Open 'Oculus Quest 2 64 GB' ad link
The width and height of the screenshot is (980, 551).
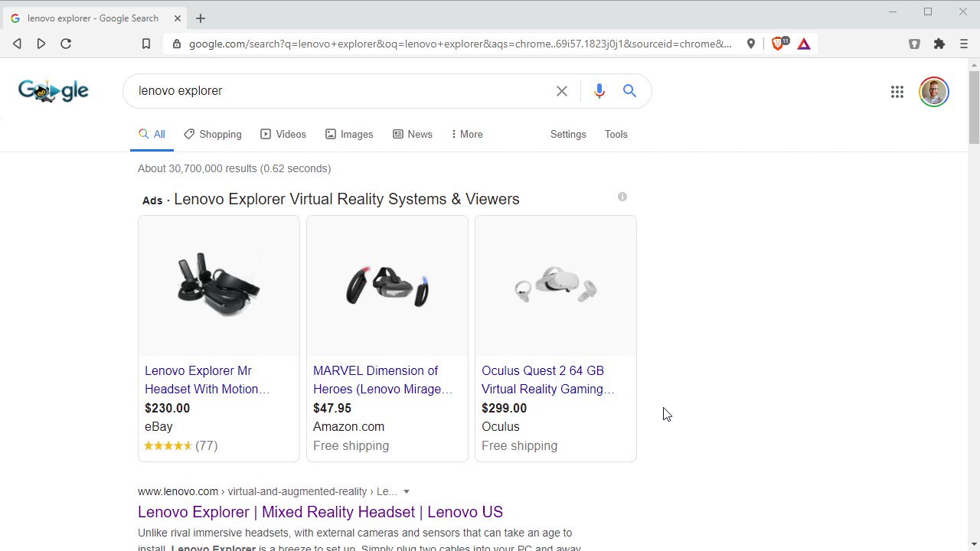click(x=548, y=380)
